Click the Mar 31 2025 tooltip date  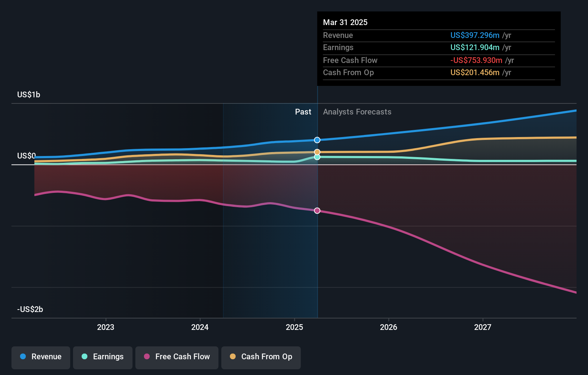[345, 22]
